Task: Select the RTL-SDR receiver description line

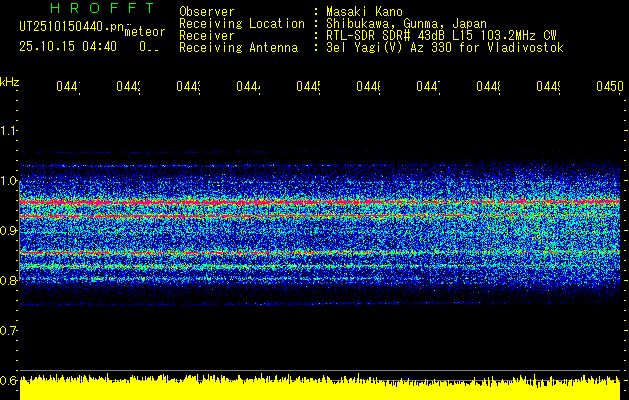Action: click(441, 36)
